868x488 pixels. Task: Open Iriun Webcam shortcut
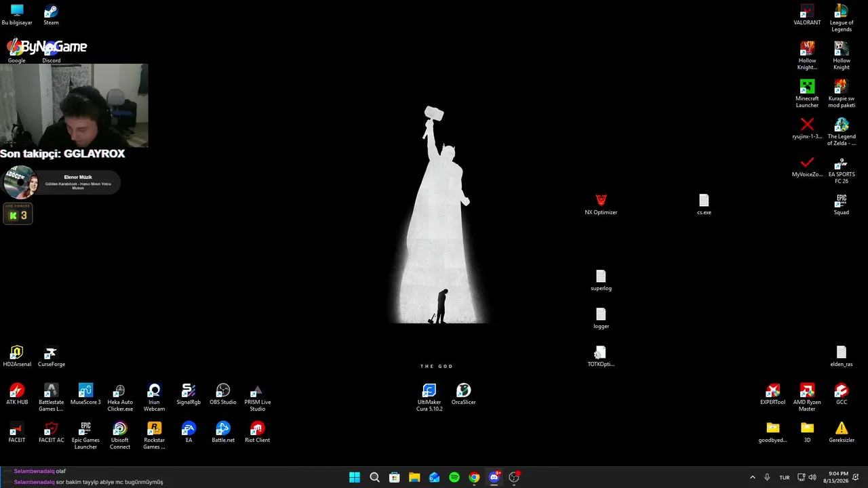click(154, 398)
